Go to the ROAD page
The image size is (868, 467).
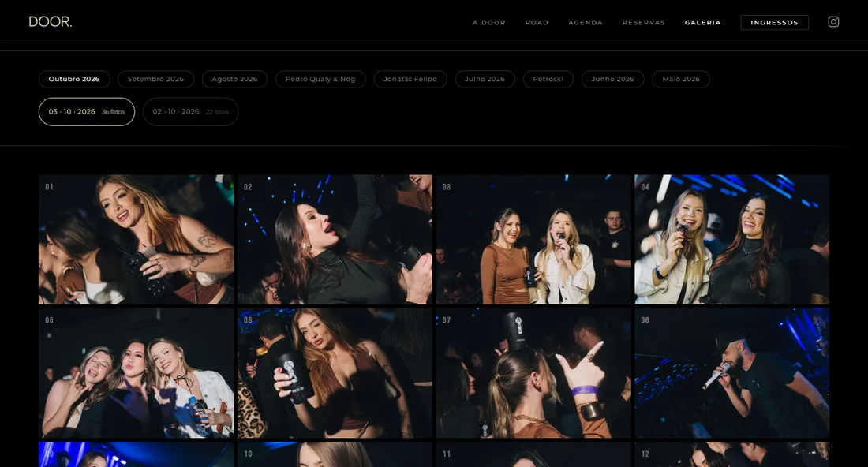pyautogui.click(x=537, y=23)
